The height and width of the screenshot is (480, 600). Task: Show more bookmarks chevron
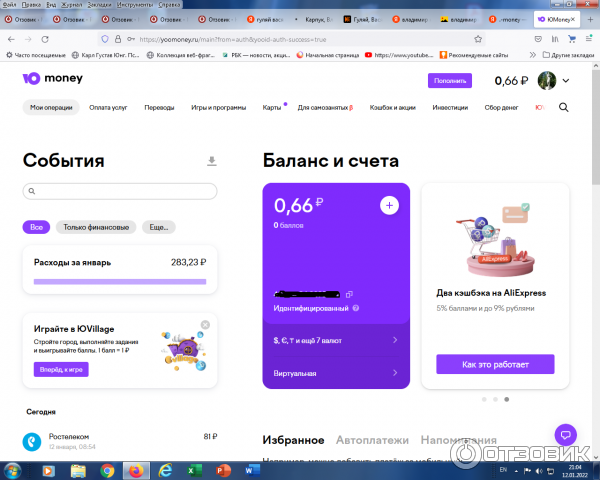pyautogui.click(x=532, y=55)
